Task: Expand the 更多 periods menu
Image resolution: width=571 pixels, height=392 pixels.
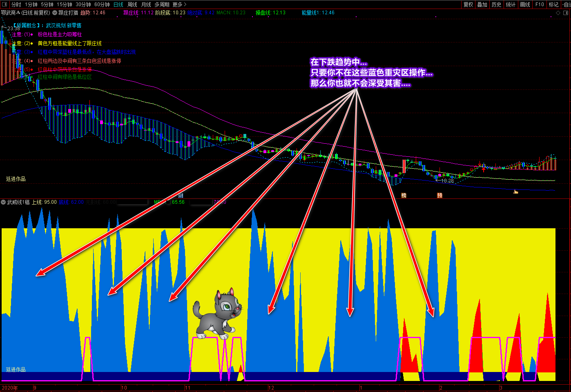Action: (179, 4)
